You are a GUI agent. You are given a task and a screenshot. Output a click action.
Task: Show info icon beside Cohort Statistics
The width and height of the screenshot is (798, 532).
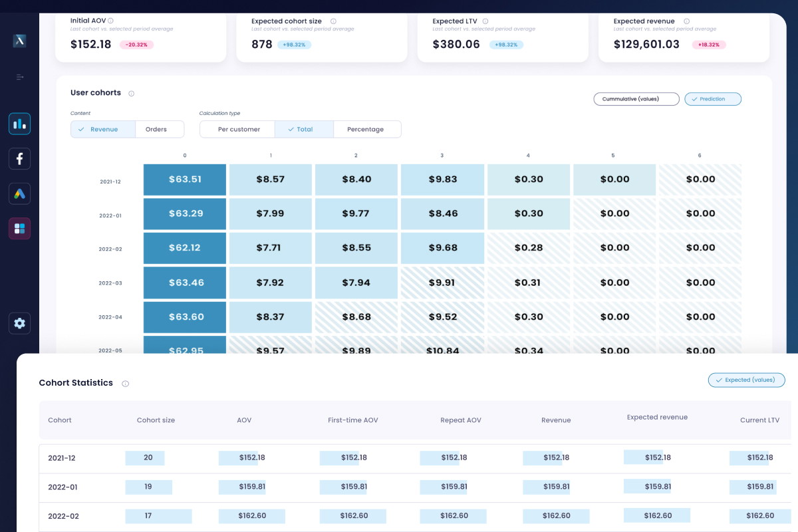tap(125, 384)
